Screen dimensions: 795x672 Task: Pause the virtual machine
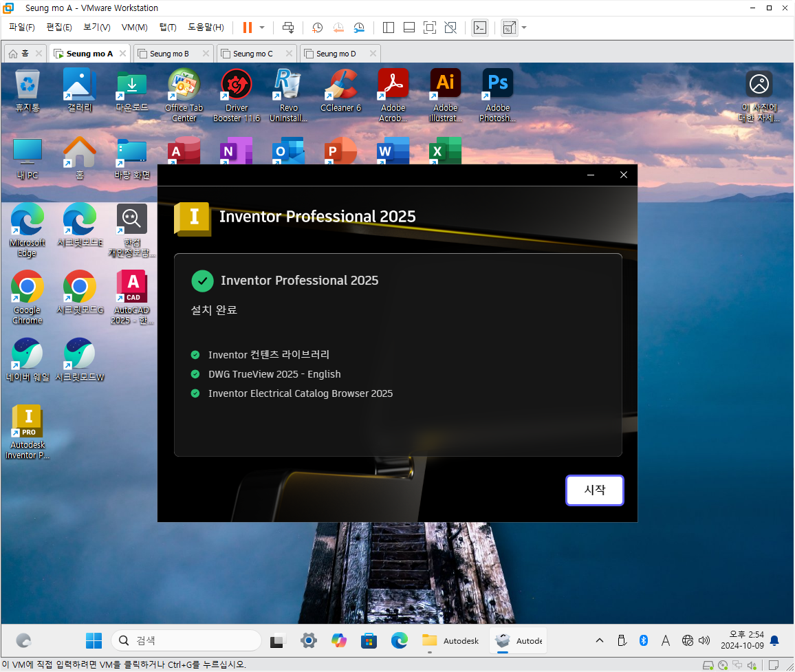(x=248, y=28)
